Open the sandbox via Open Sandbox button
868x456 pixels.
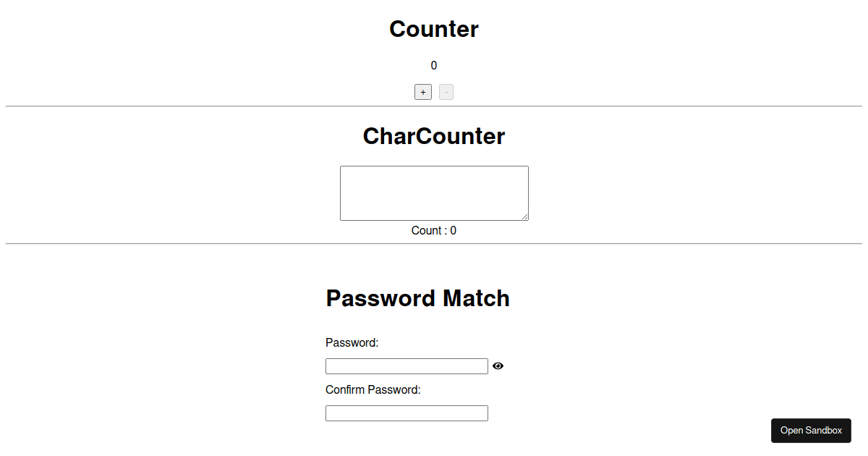click(x=811, y=430)
